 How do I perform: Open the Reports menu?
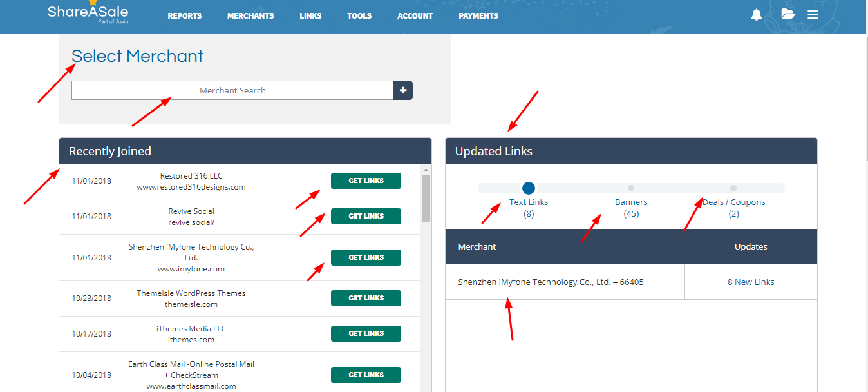(x=185, y=16)
